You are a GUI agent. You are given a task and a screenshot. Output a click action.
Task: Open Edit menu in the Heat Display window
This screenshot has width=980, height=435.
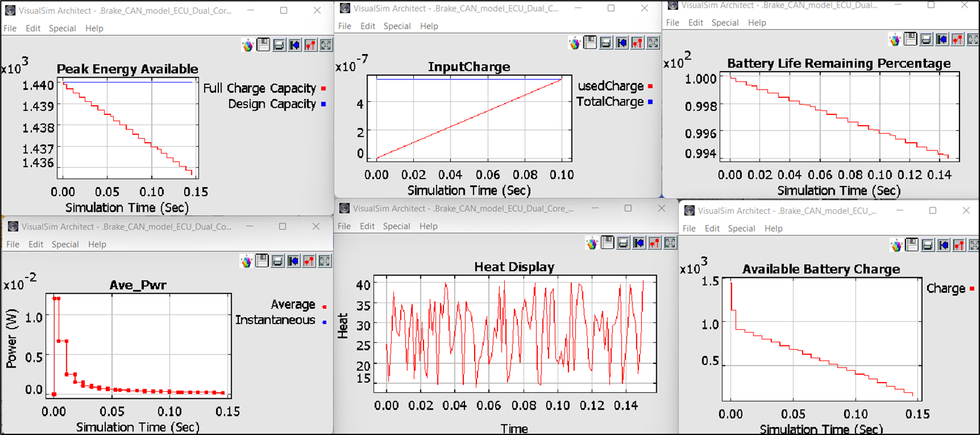tap(367, 226)
